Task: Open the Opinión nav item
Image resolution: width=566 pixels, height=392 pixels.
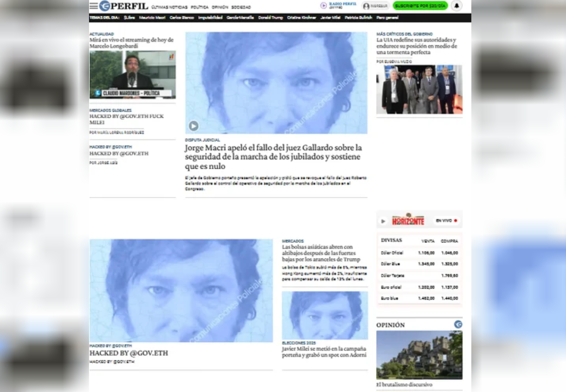Action: tap(220, 7)
